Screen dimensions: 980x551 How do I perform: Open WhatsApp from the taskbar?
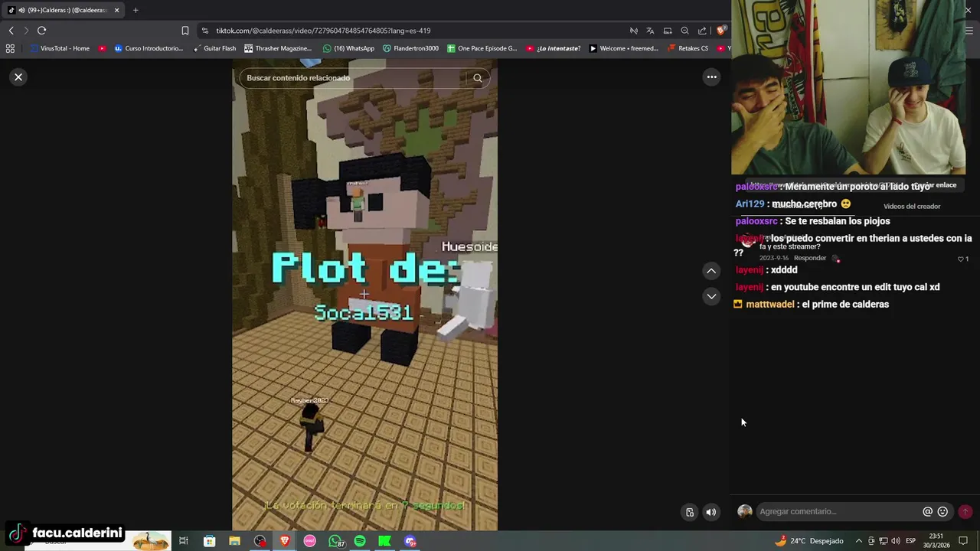click(x=336, y=541)
